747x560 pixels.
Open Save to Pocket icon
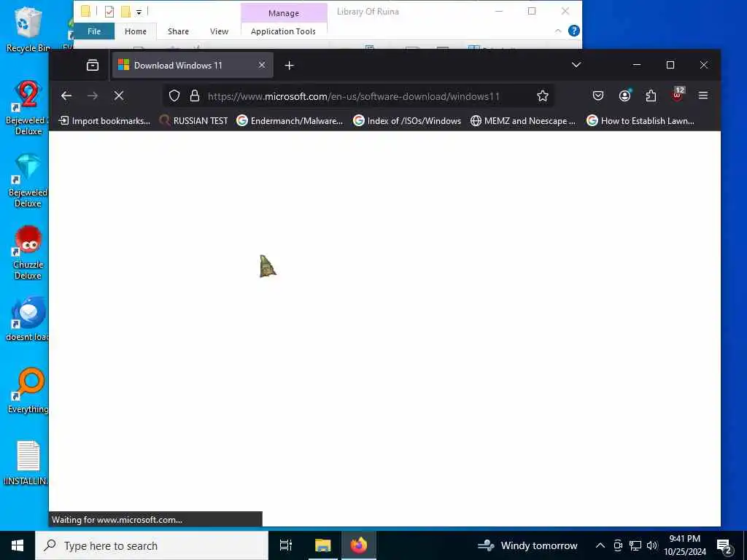(598, 96)
